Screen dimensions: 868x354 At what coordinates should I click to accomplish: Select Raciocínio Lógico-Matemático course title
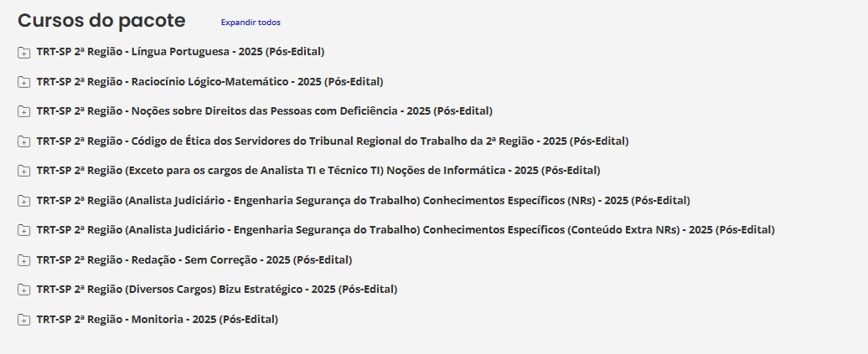tap(209, 81)
